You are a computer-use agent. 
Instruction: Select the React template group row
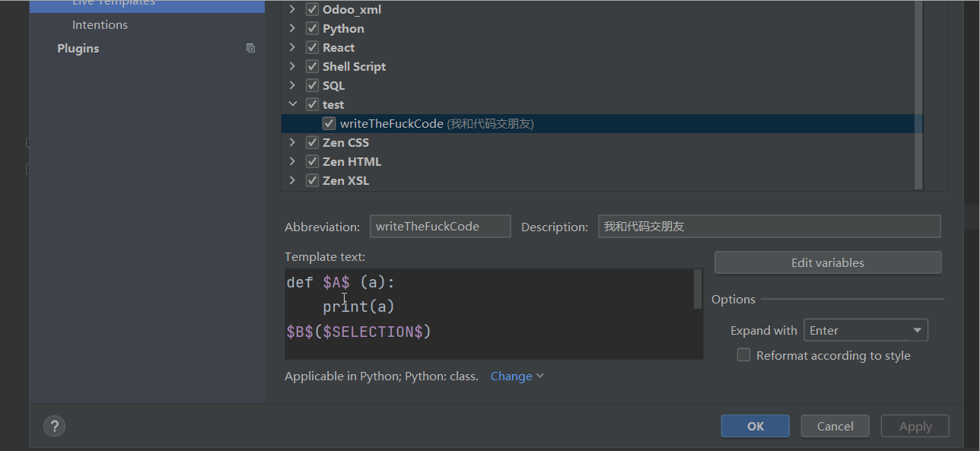pos(601,48)
